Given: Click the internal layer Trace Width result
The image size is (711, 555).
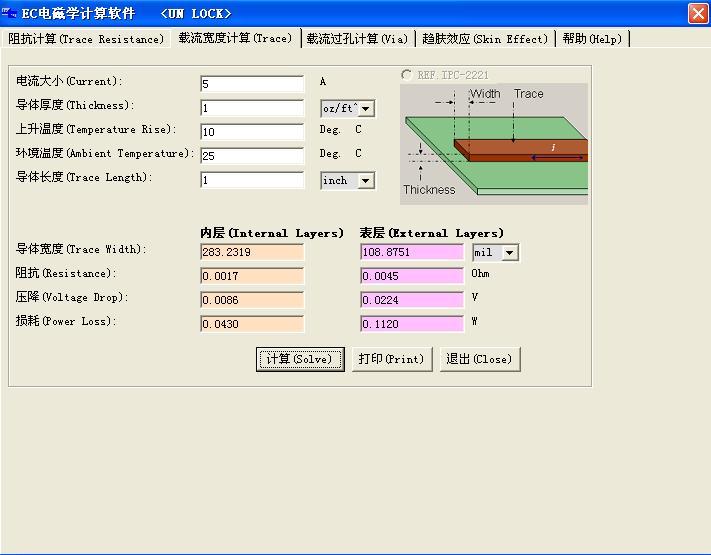Looking at the screenshot, I should coord(252,252).
